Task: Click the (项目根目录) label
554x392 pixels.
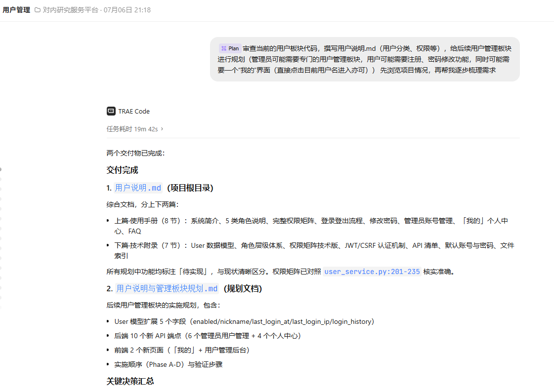Action: (190, 188)
